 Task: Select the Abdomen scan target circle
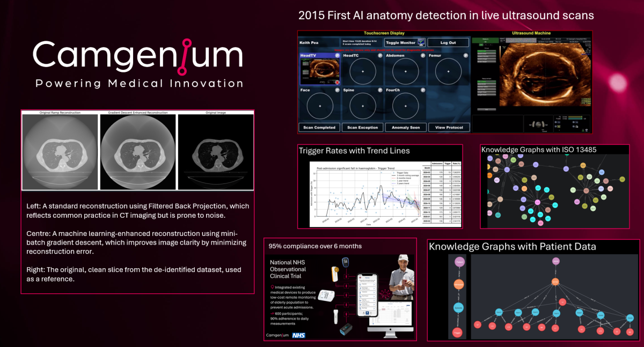pos(405,71)
